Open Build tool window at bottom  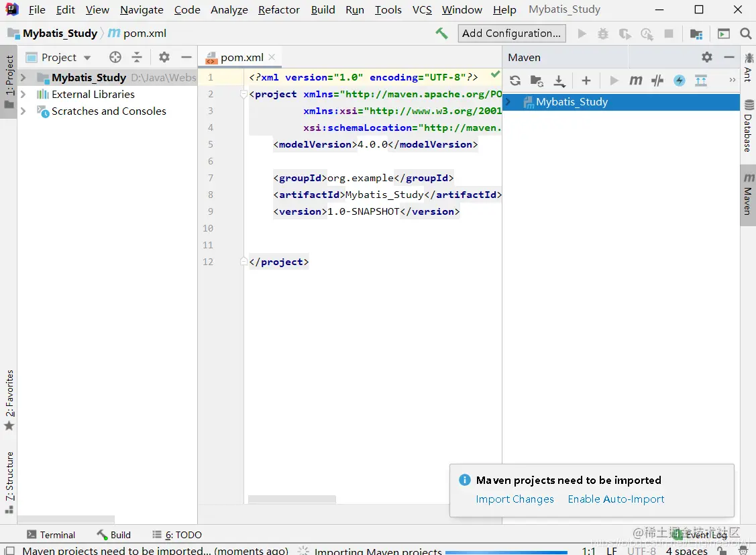pos(114,534)
